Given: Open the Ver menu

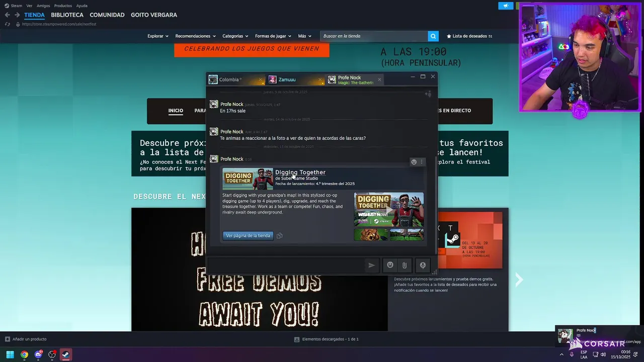Looking at the screenshot, I should point(29,6).
